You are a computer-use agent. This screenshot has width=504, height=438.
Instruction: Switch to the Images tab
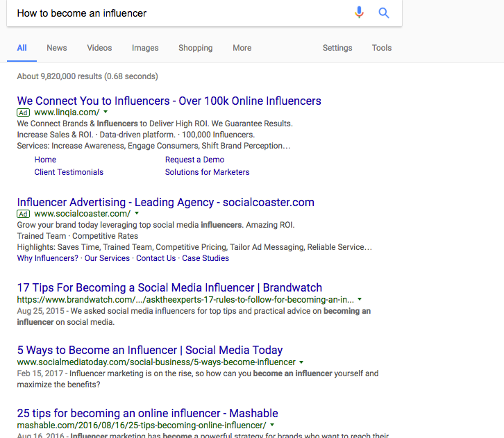pyautogui.click(x=145, y=48)
